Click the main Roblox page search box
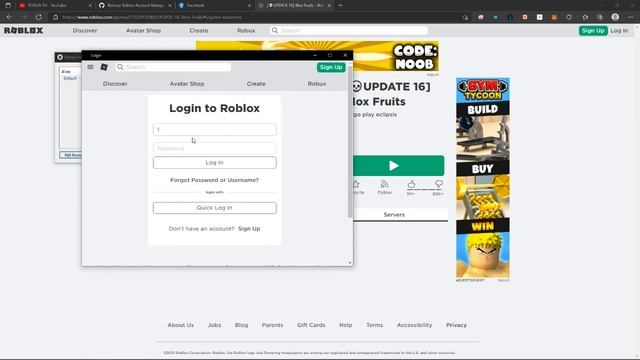 point(349,31)
